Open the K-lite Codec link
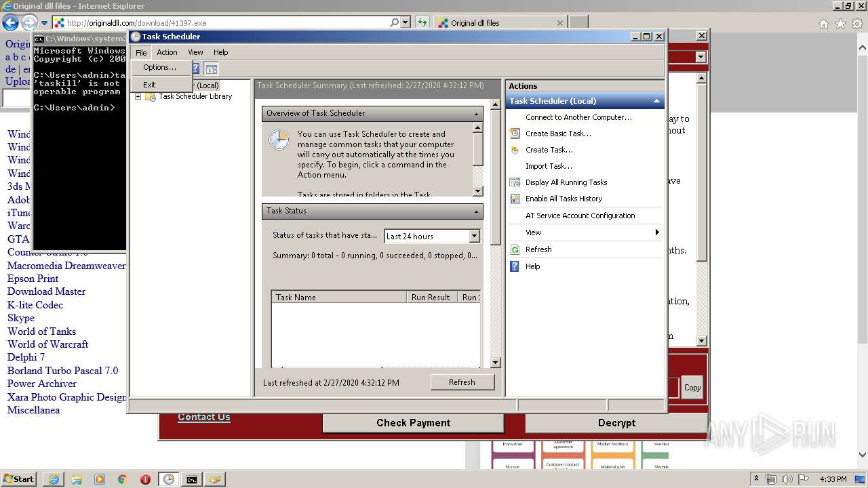Viewport: 868px width, 488px height. [x=35, y=305]
